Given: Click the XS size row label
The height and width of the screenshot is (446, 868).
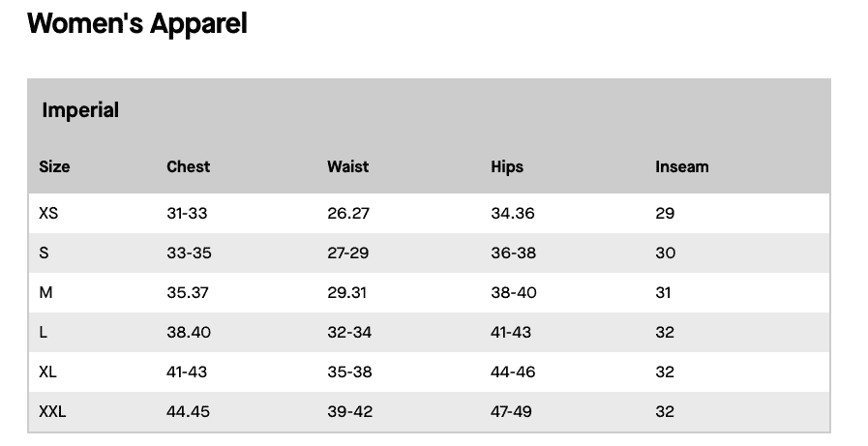Looking at the screenshot, I should 48,213.
